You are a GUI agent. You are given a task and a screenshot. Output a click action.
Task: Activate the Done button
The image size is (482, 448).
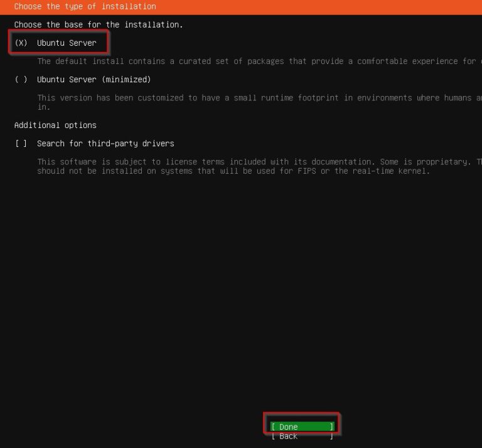pos(302,427)
